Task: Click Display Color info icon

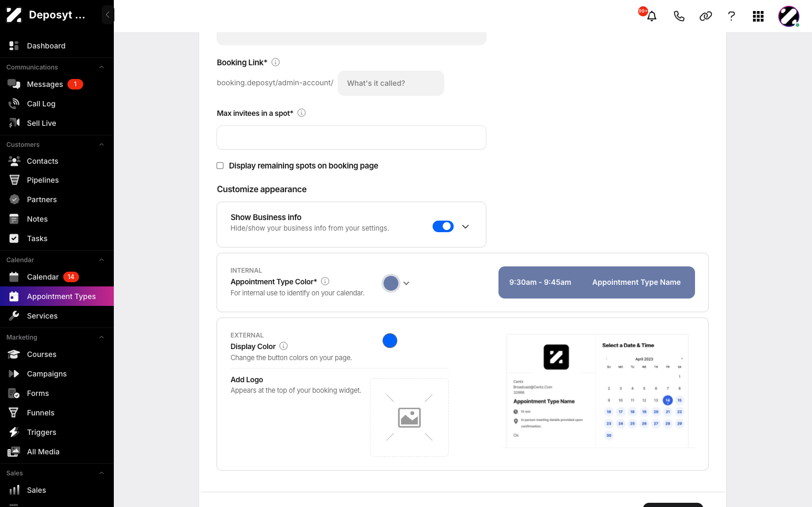Action: pyautogui.click(x=283, y=346)
